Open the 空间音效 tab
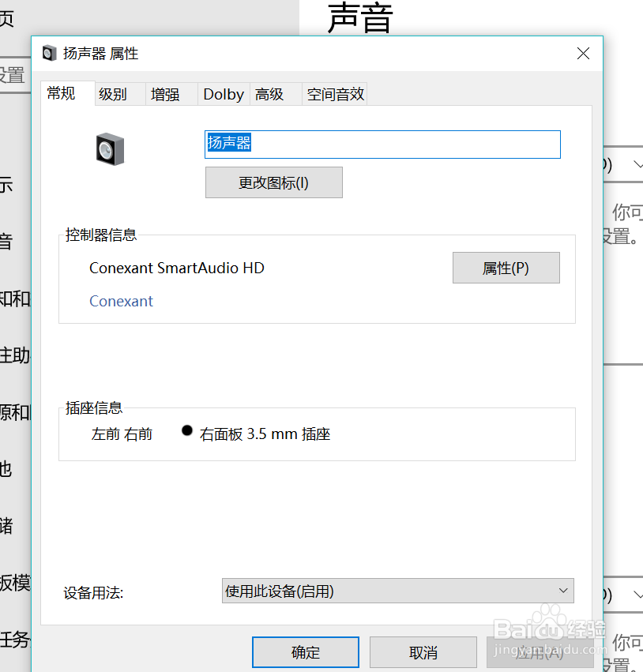 [x=335, y=94]
